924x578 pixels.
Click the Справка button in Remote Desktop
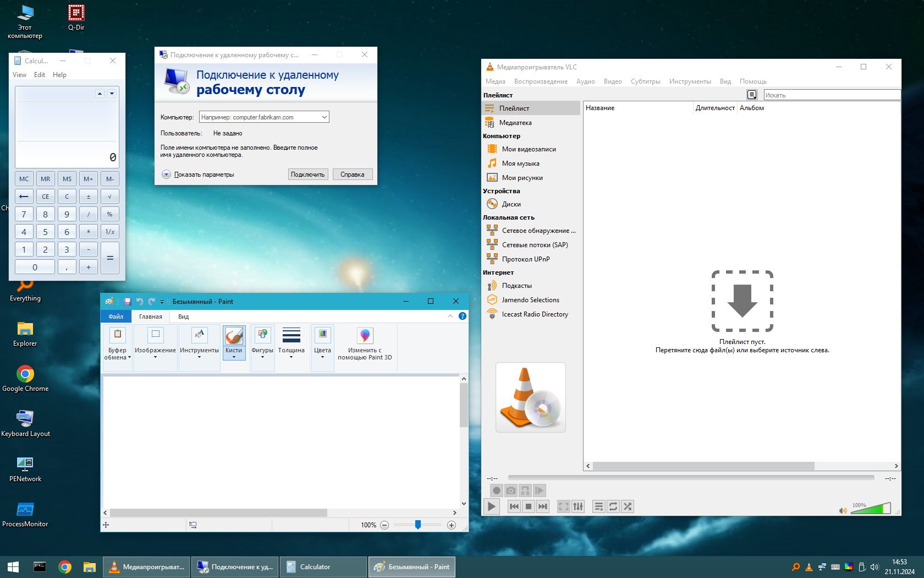point(353,175)
